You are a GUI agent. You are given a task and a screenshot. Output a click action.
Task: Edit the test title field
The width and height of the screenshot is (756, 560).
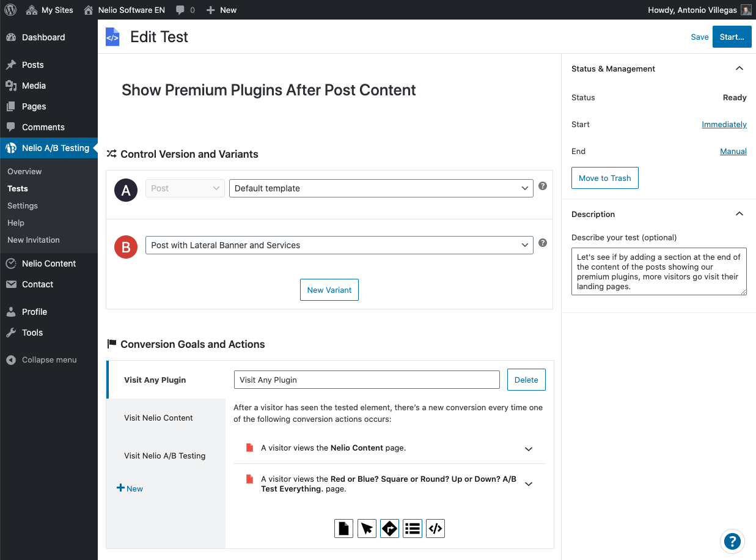point(269,90)
